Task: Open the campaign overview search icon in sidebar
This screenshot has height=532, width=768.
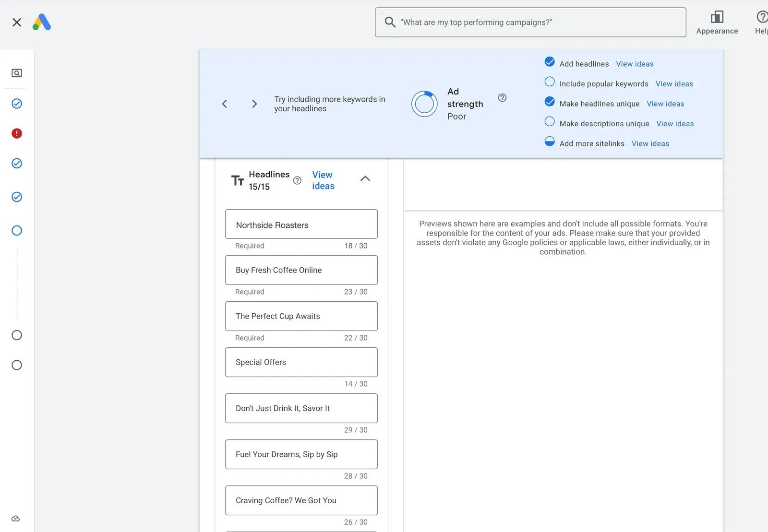Action: click(17, 73)
